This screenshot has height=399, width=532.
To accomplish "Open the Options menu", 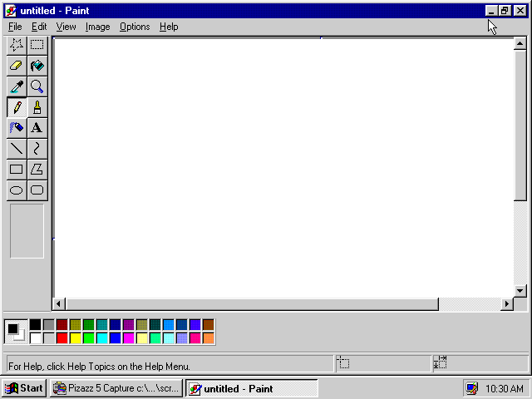I will [135, 27].
